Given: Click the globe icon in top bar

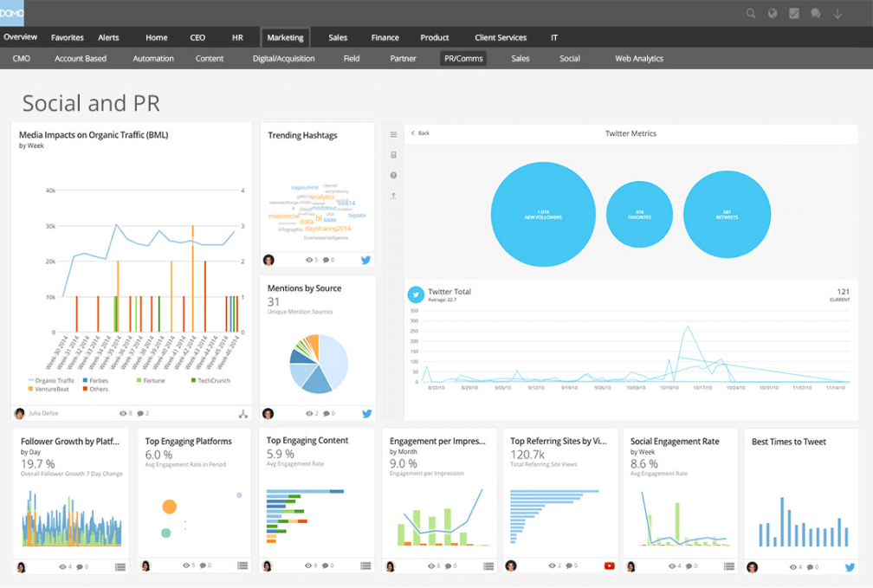Looking at the screenshot, I should (x=773, y=14).
